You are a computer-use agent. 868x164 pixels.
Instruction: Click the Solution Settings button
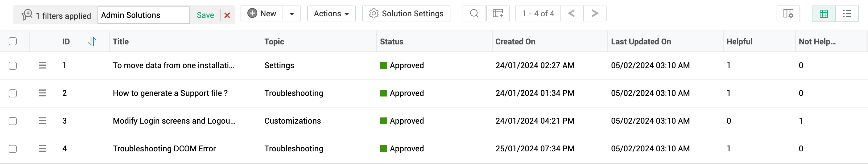pos(406,14)
